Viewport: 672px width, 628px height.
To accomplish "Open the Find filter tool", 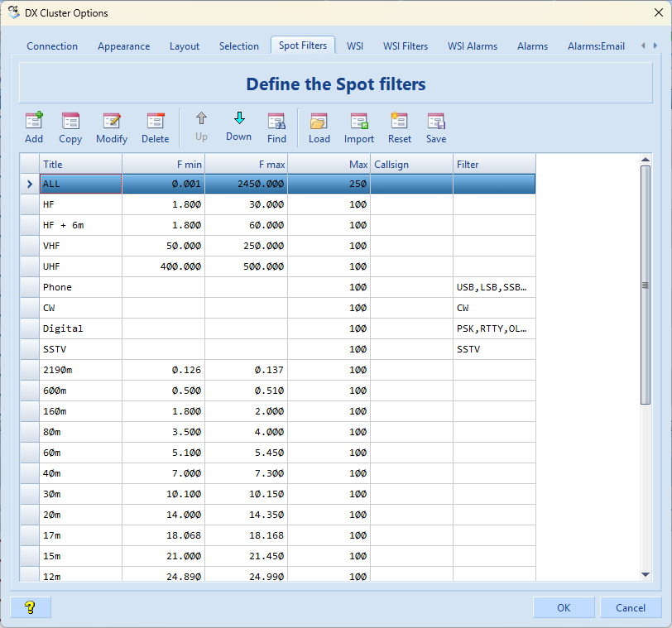I will (276, 127).
